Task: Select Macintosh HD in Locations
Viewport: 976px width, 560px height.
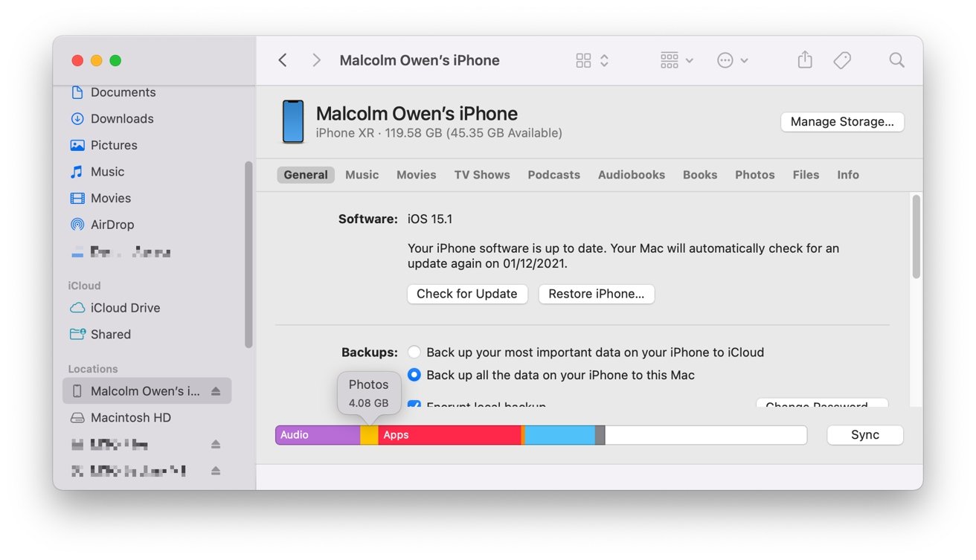Action: tap(130, 418)
